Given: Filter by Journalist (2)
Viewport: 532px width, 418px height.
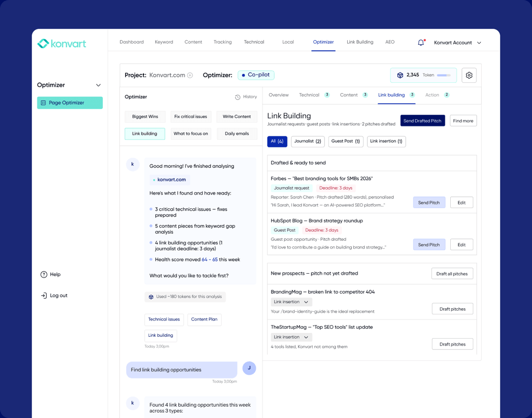Looking at the screenshot, I should [x=308, y=141].
